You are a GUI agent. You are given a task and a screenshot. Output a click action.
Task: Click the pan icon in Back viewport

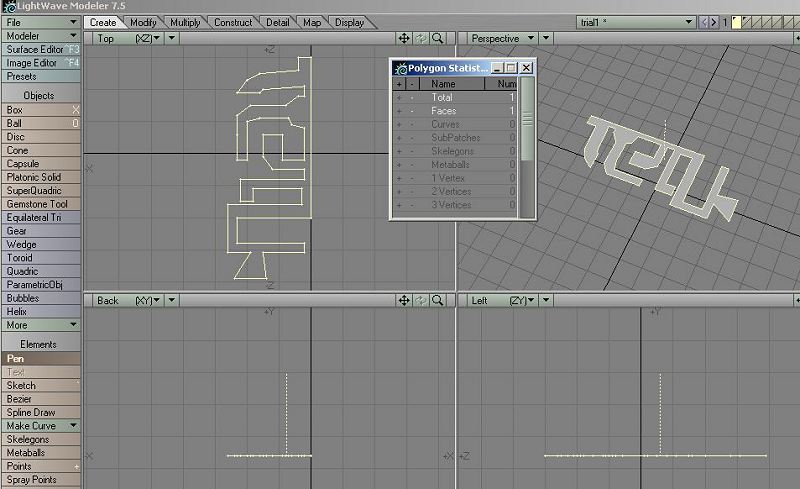pos(404,300)
